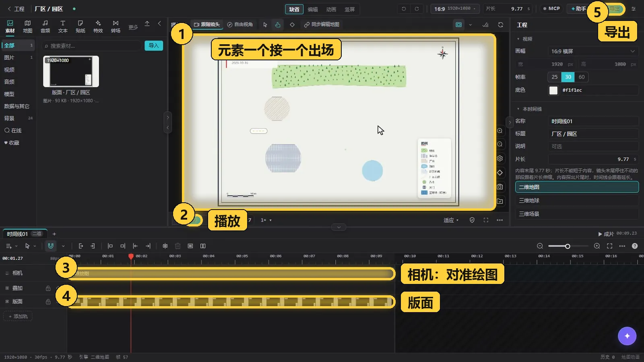Open the 1× playback speed dropdown
Viewport: 644px width, 362px height.
click(x=266, y=220)
